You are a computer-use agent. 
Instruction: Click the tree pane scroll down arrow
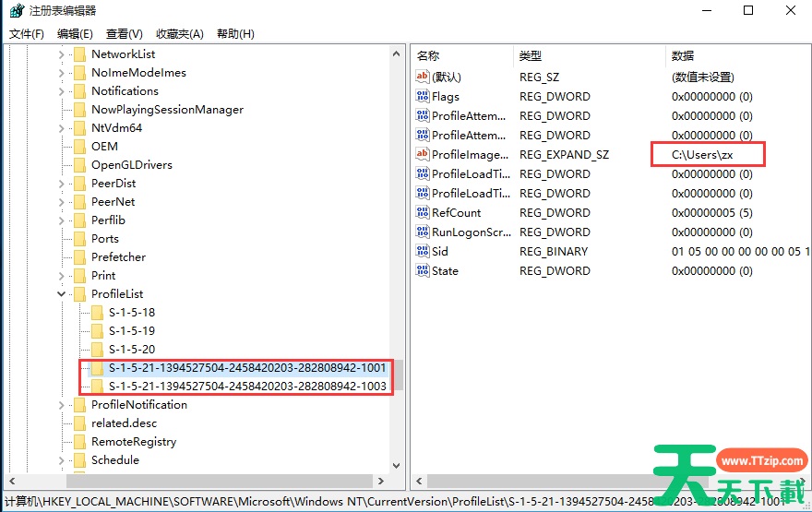tap(396, 465)
